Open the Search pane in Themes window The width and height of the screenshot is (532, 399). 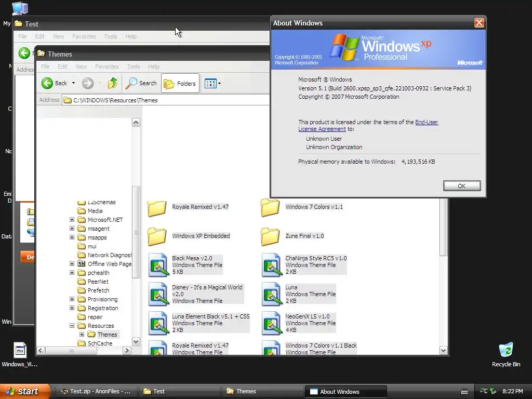click(x=141, y=83)
